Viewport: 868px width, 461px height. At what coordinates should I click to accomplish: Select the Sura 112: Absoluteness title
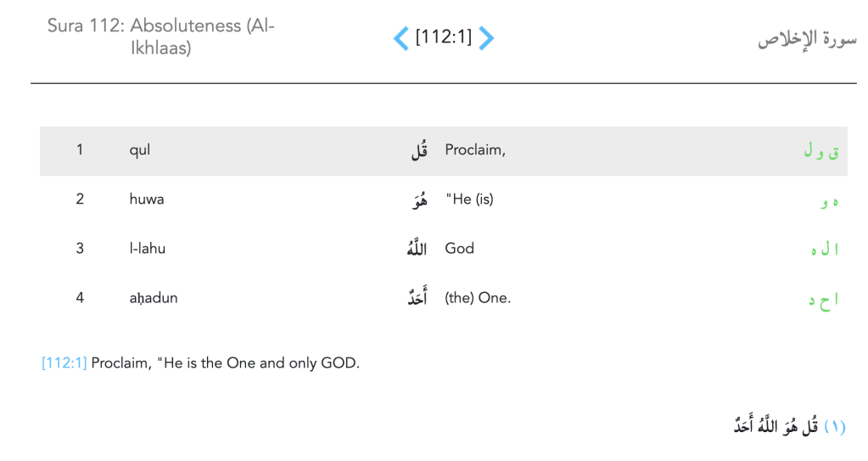(x=161, y=37)
